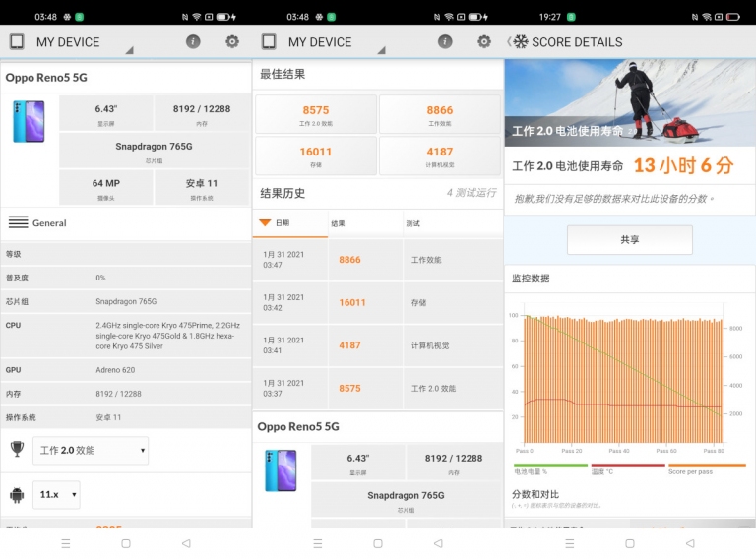Tap the Android robot icon
This screenshot has height=559, width=756.
pyautogui.click(x=17, y=494)
